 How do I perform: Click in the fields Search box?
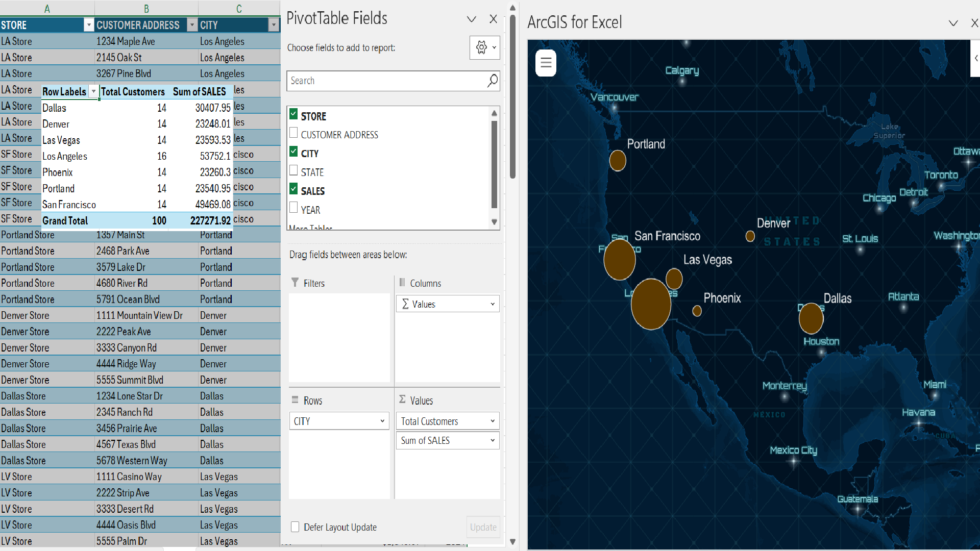pyautogui.click(x=386, y=81)
